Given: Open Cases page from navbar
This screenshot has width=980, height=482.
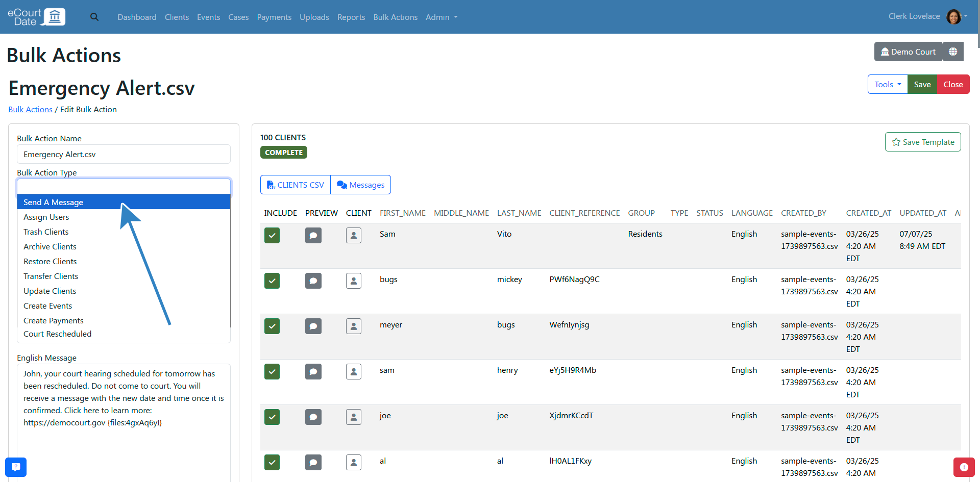Looking at the screenshot, I should click(238, 17).
